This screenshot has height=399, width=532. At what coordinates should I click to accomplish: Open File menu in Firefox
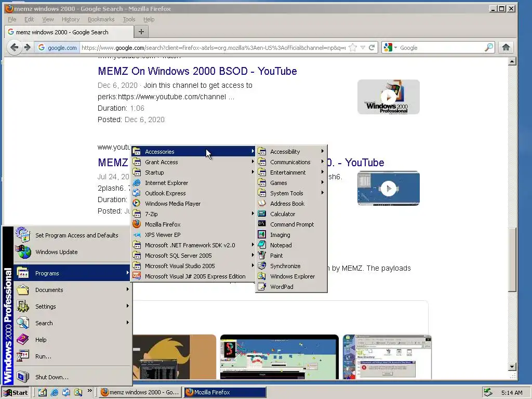(12, 19)
